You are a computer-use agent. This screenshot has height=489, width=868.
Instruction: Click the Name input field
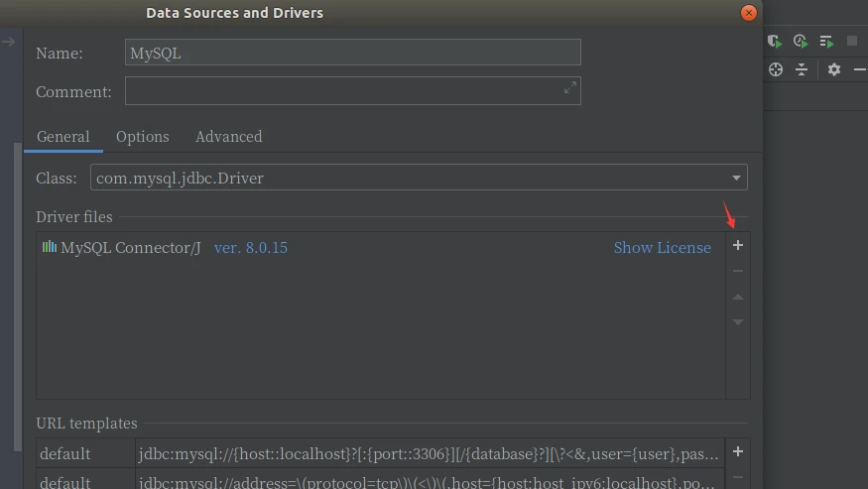click(352, 54)
